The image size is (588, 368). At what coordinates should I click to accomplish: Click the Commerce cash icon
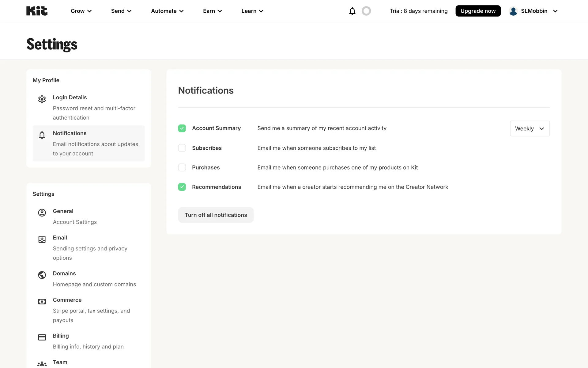pos(42,301)
